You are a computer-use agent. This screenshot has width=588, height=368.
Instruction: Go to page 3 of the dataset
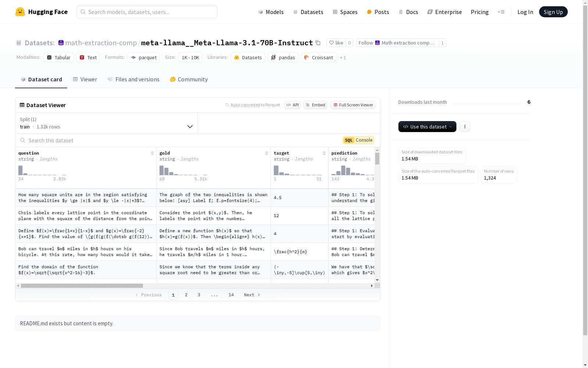pyautogui.click(x=199, y=295)
